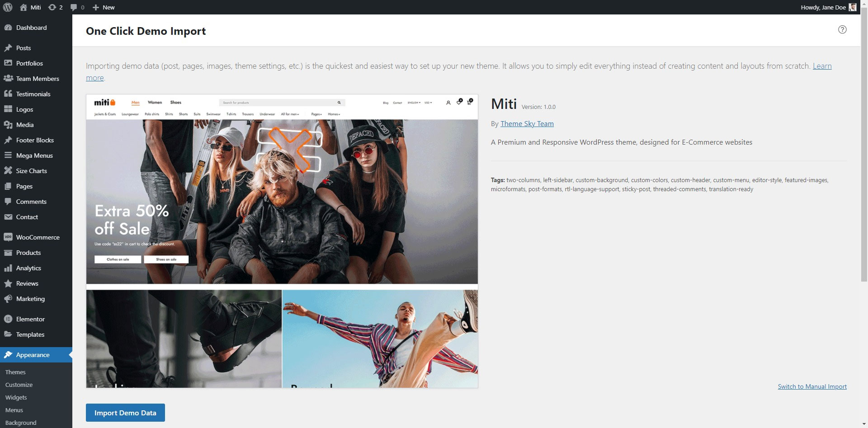Click the Analytics bar chart icon

tap(8, 268)
